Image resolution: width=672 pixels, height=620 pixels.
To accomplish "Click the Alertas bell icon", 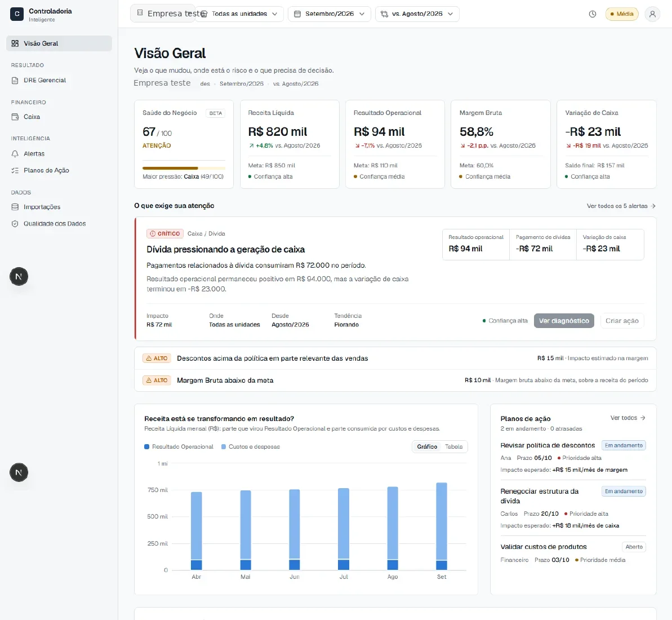I will (x=15, y=153).
